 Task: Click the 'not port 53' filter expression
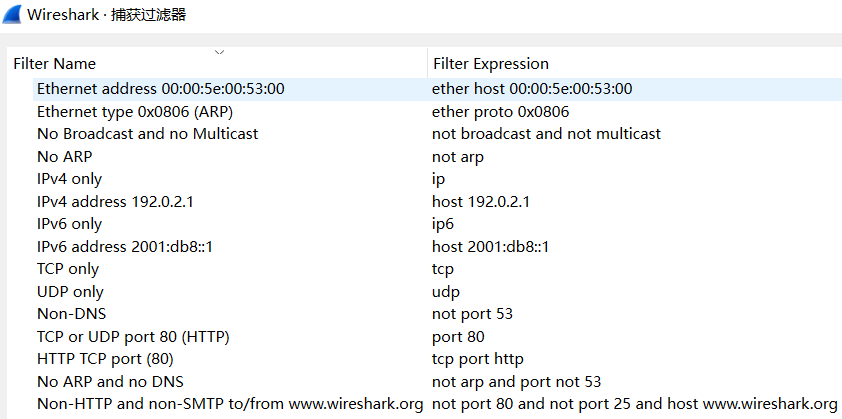[x=472, y=314]
